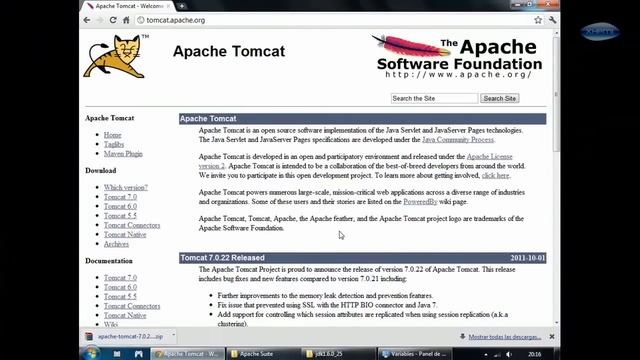Viewport: 640px width, 360px height.
Task: Follow the PoweredBy wiki page link
Action: (x=420, y=202)
